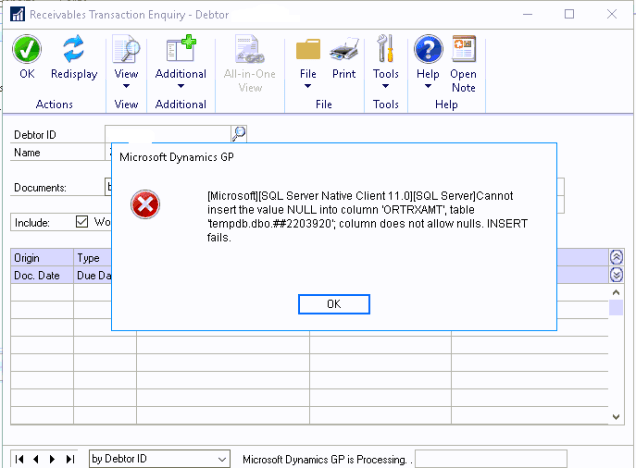Go to first record navigation arrow
The height and width of the screenshot is (468, 636).
point(19,459)
